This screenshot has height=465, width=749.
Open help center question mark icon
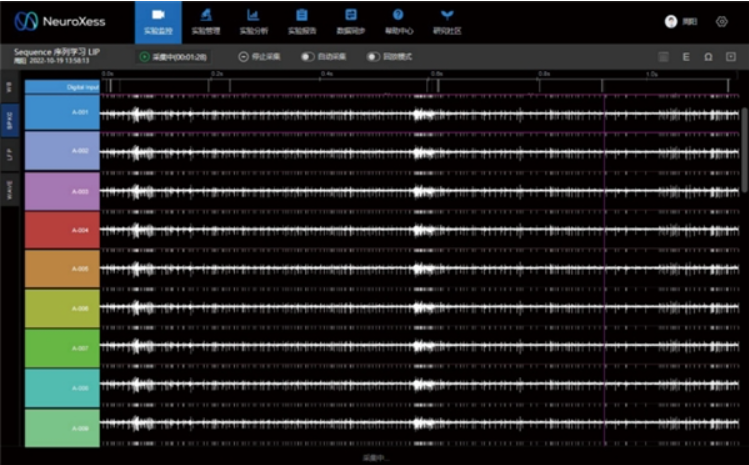click(398, 20)
